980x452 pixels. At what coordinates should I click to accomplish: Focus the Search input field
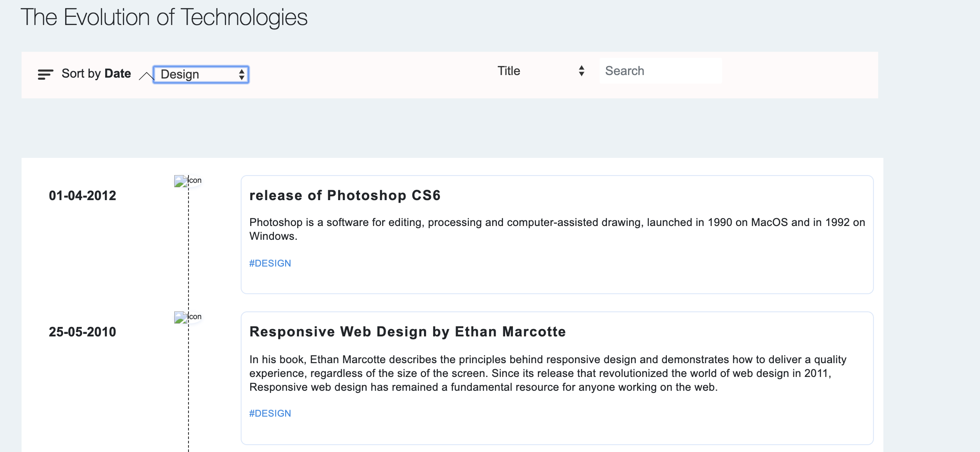click(x=660, y=71)
